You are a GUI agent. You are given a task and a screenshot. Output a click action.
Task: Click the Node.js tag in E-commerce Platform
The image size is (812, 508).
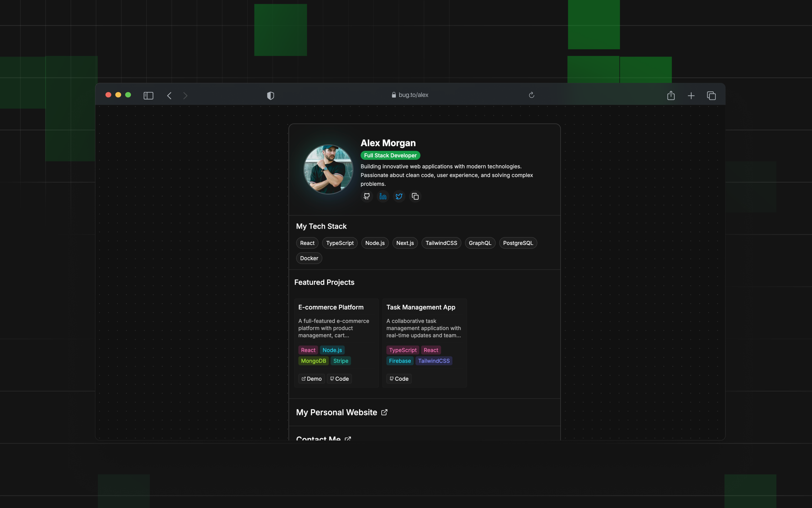click(x=332, y=350)
